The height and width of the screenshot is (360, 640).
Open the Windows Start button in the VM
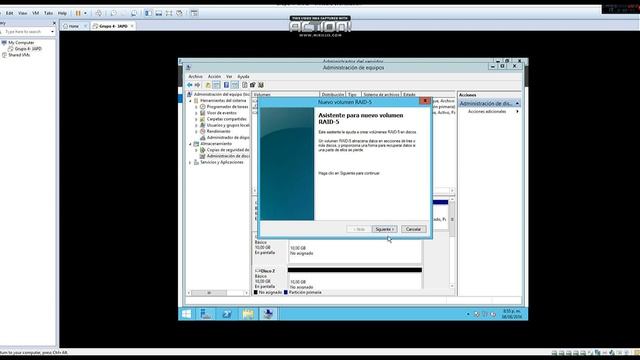pos(187,314)
